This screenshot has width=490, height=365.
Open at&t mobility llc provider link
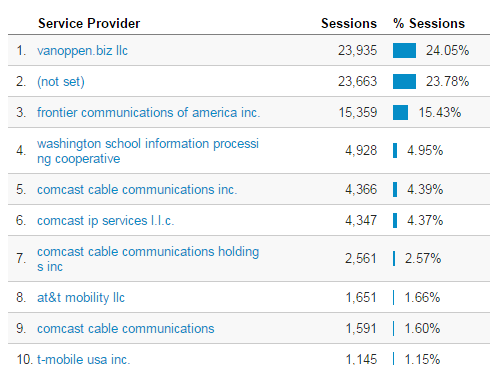pyautogui.click(x=81, y=297)
